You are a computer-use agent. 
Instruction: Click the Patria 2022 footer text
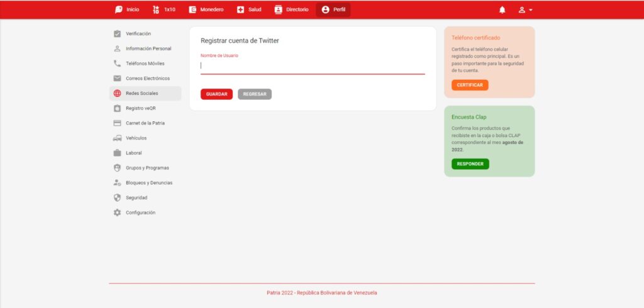pos(321,293)
